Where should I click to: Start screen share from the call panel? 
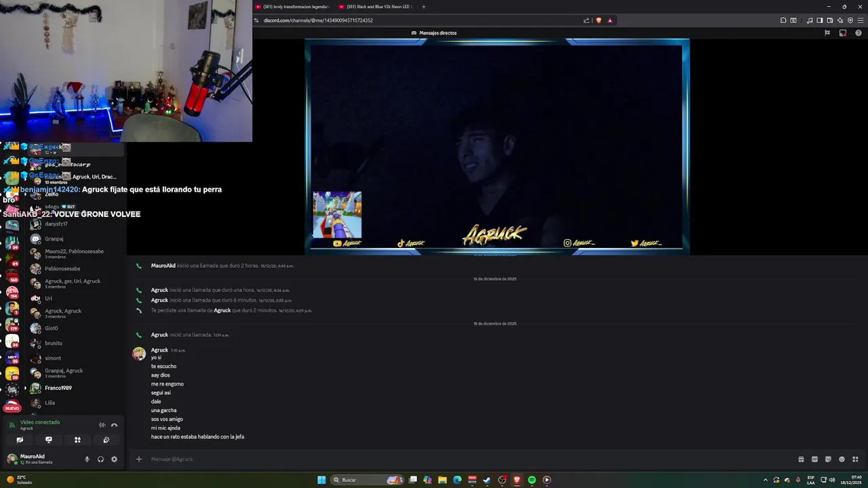tap(49, 440)
